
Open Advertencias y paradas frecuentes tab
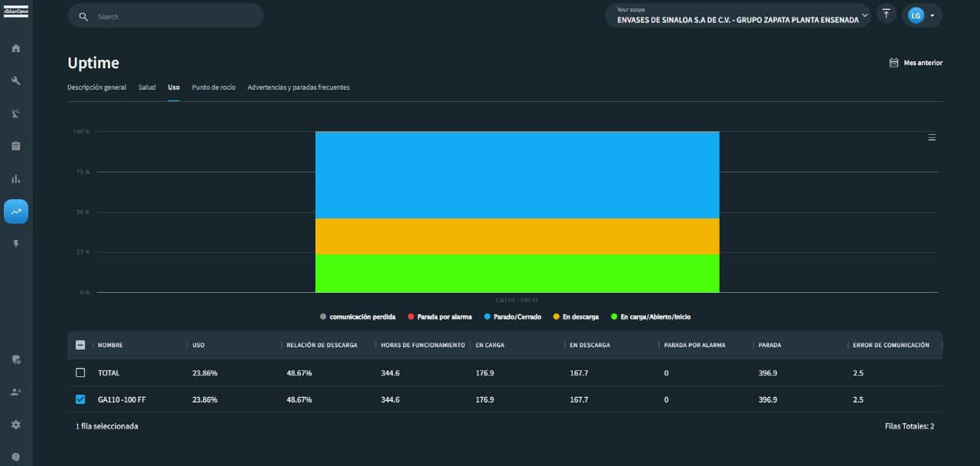(299, 87)
